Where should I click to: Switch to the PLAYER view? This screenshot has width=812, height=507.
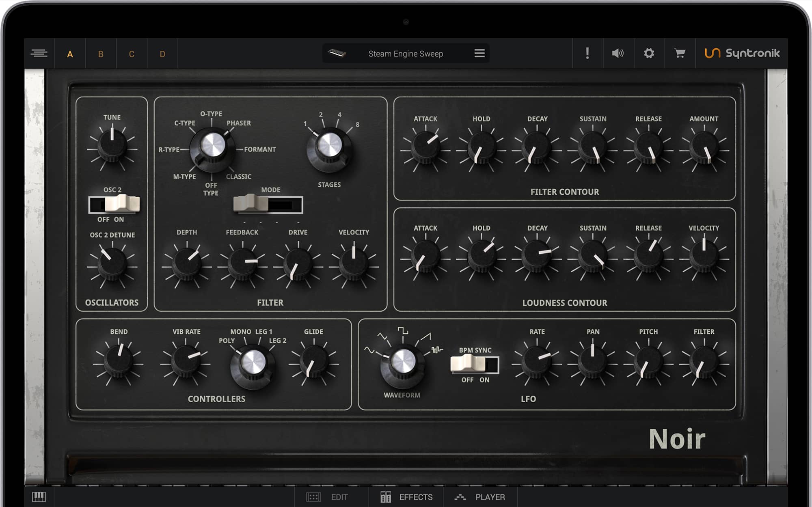pyautogui.click(x=480, y=497)
